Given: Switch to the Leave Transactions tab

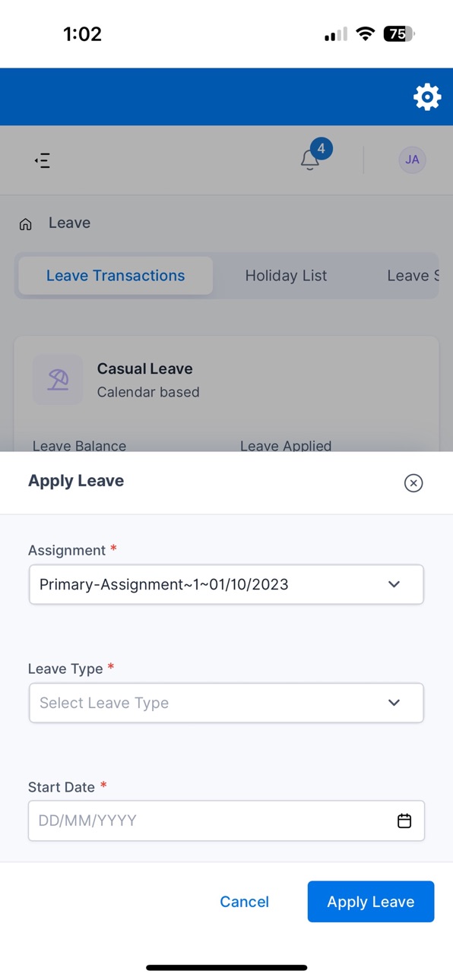Looking at the screenshot, I should tap(116, 276).
